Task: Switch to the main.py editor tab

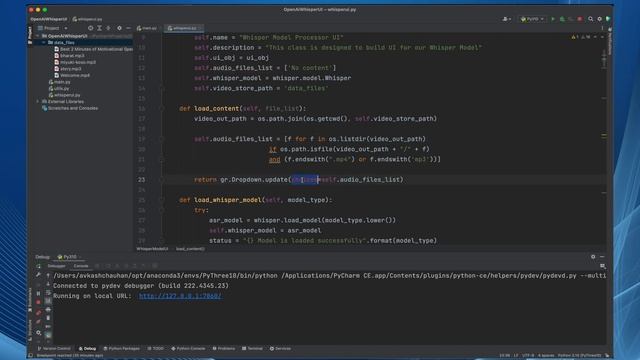Action: coord(147,28)
